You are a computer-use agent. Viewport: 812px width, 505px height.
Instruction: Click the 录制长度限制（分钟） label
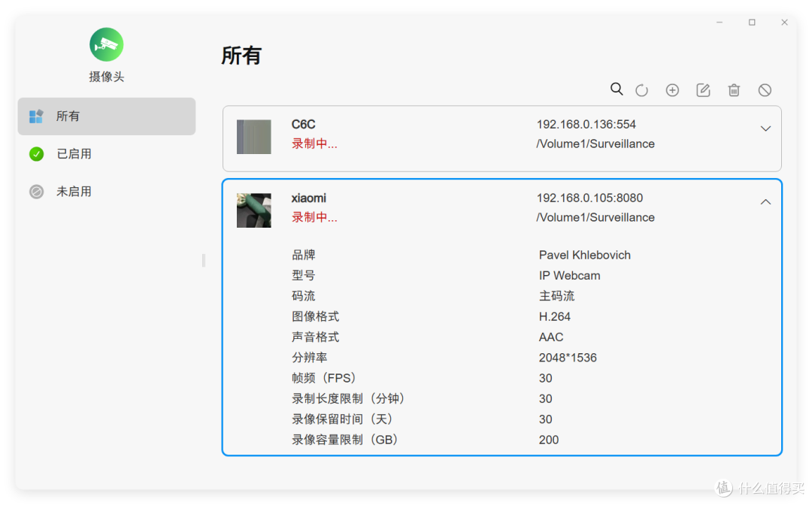(x=350, y=399)
